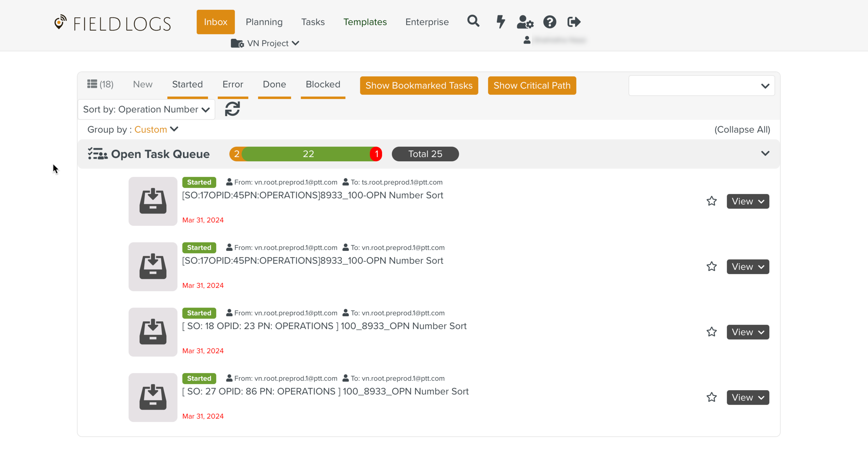Click the inbox thumbnail of SO: 27 task
The height and width of the screenshot is (451, 868).
[153, 397]
